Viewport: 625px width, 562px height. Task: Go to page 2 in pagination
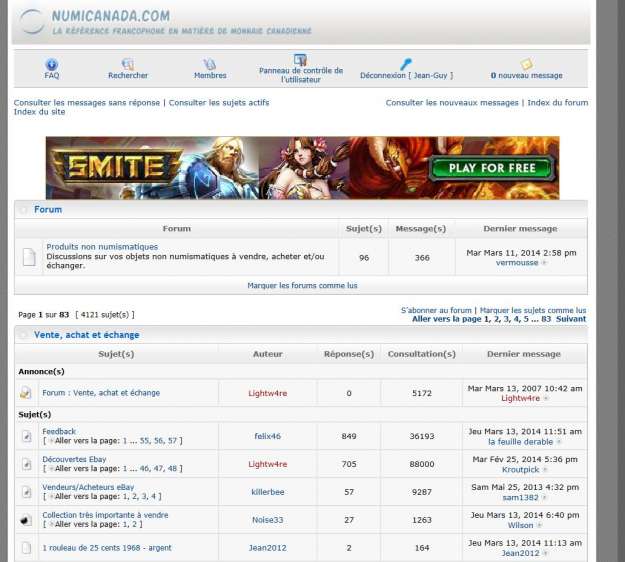pyautogui.click(x=496, y=319)
